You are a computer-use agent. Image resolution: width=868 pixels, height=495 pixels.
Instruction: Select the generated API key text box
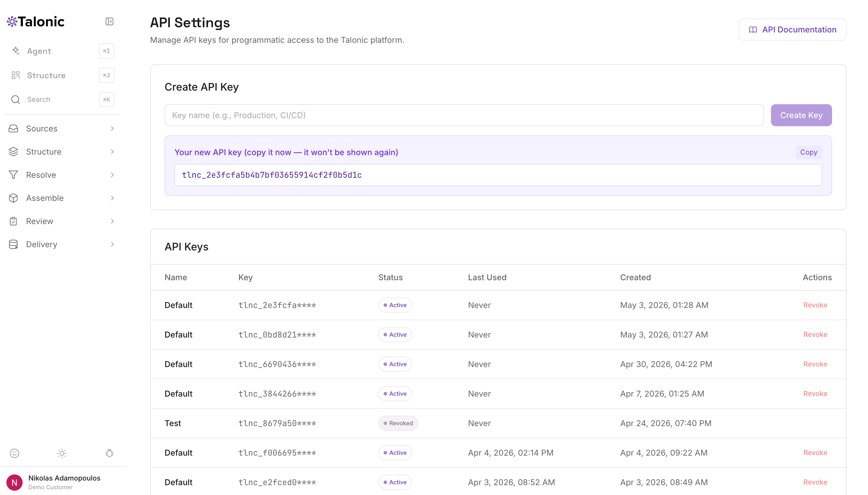498,175
